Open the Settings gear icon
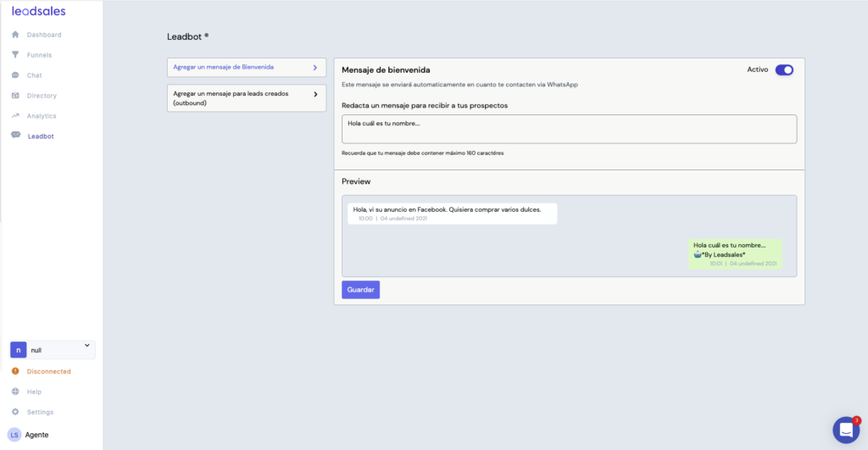Viewport: 868px width, 450px height. coord(15,412)
